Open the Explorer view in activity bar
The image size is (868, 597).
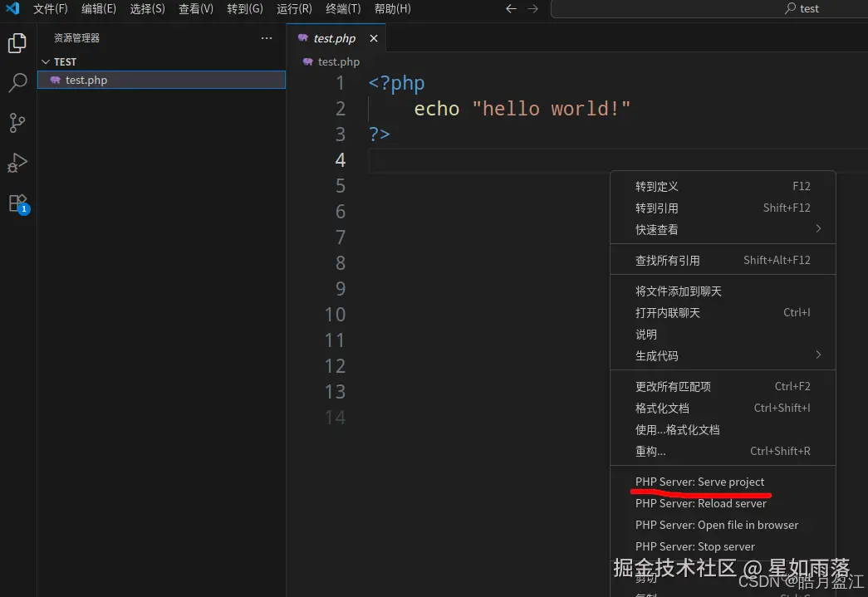(17, 43)
